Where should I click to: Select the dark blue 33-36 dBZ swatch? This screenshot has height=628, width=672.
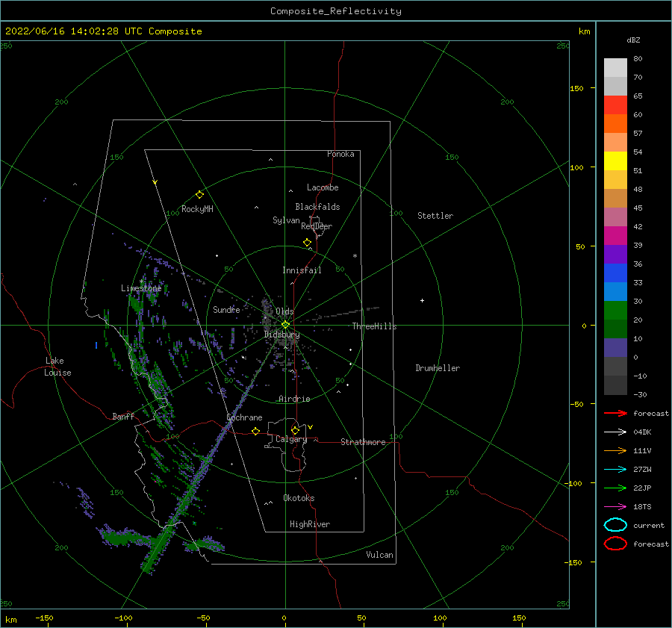[615, 273]
